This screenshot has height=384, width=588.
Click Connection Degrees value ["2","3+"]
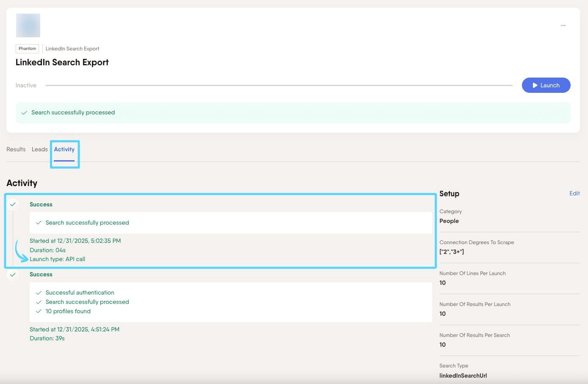[x=452, y=252]
